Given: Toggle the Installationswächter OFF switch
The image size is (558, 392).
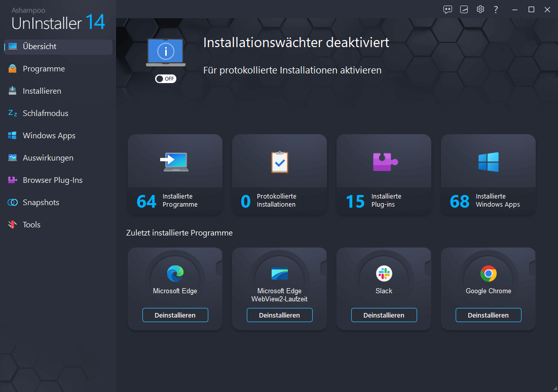Looking at the screenshot, I should [x=165, y=79].
